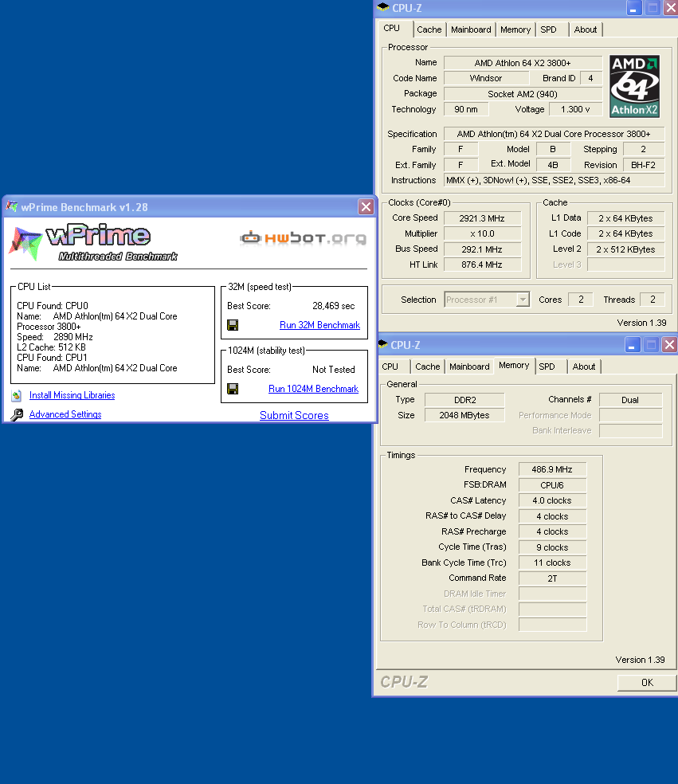Close the wPrime Benchmark window

coord(366,206)
